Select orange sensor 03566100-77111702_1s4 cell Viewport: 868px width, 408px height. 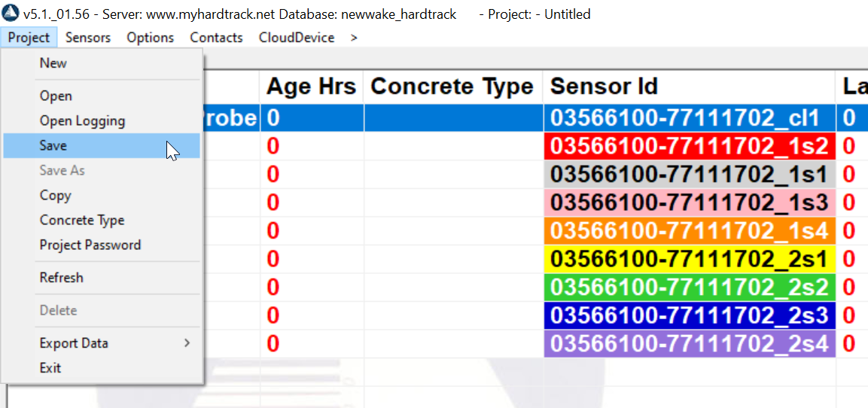tap(689, 231)
